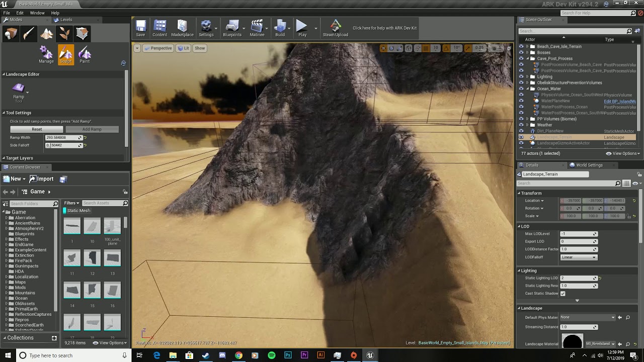Open Content from the toolbar
Image resolution: width=644 pixels, height=362 pixels.
[x=159, y=28]
